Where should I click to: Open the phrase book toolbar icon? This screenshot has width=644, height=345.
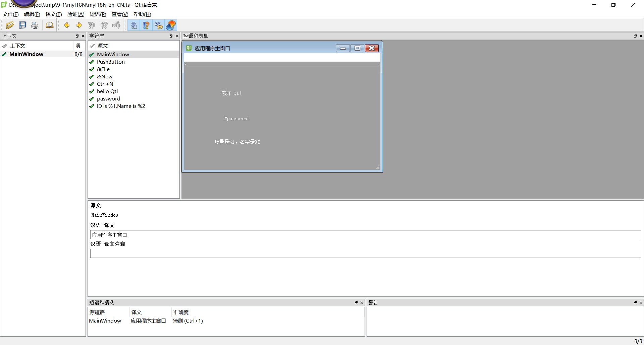(x=49, y=25)
